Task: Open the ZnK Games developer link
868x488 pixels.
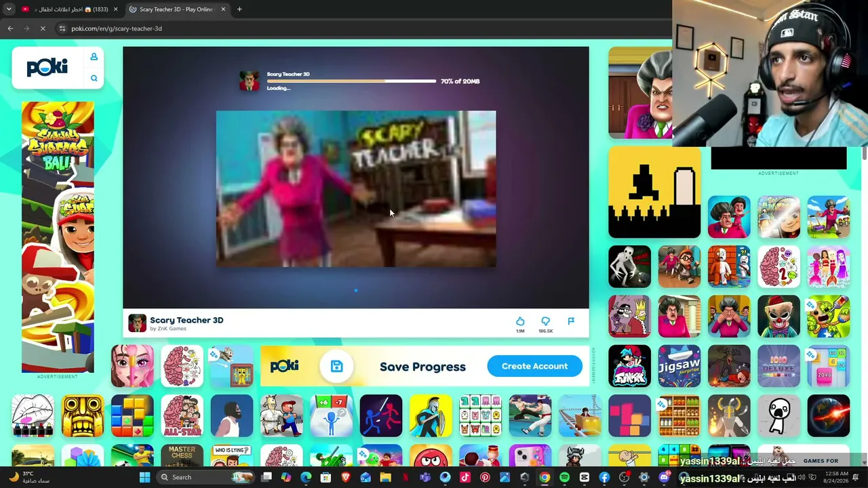Action: [x=168, y=329]
